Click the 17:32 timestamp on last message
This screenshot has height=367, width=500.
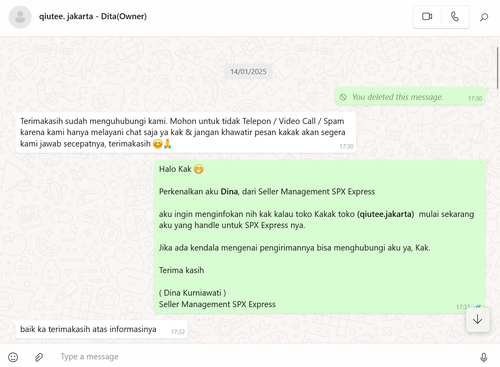click(178, 332)
